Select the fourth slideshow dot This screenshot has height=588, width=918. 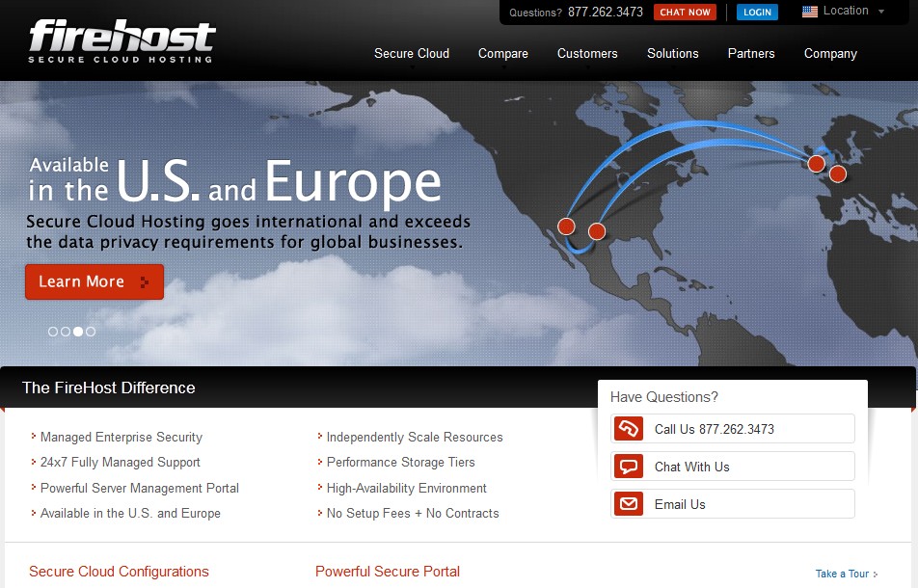coord(91,332)
